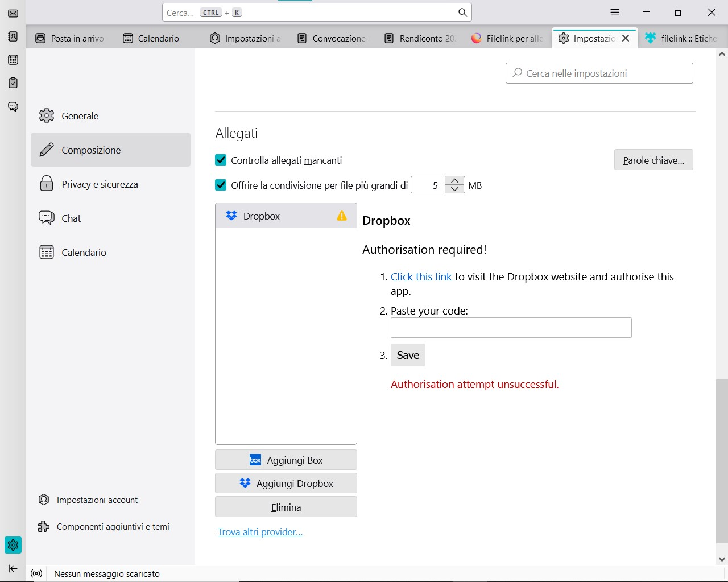Increase the file size MB value
Viewport: 728px width, 582px height.
pos(454,180)
